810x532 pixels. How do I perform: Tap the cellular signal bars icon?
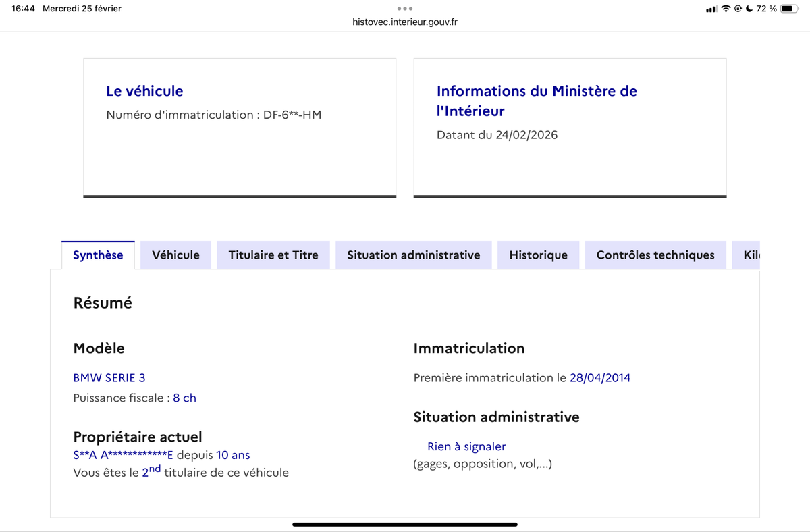(x=711, y=9)
